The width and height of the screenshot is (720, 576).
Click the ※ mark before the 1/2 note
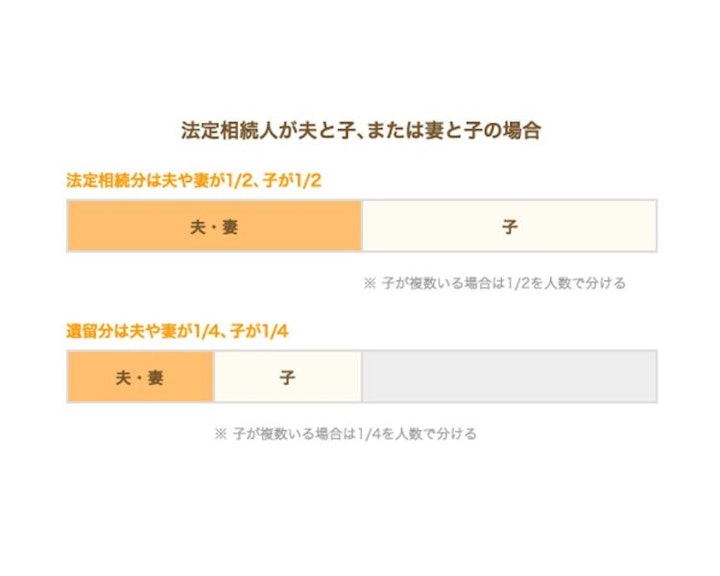[369, 283]
